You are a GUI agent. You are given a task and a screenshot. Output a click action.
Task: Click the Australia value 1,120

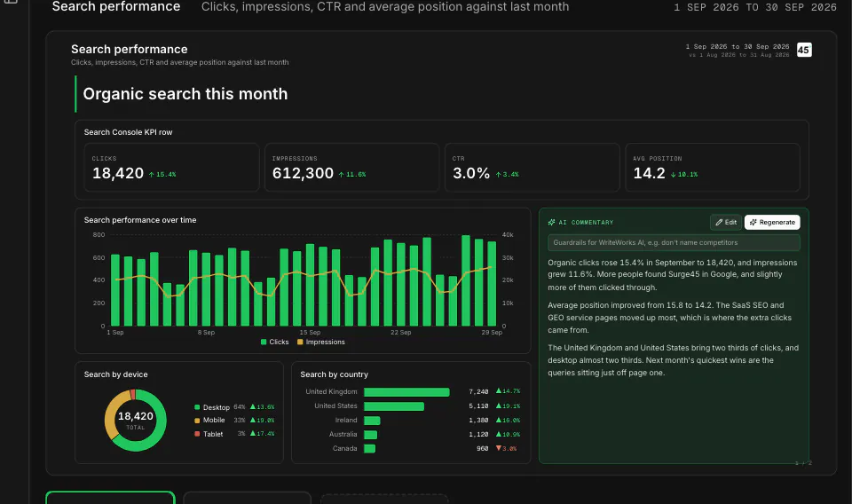pos(478,435)
